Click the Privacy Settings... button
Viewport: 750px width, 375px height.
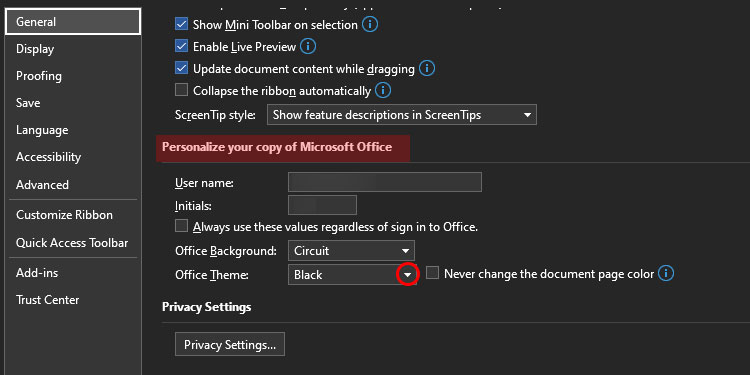[230, 344]
